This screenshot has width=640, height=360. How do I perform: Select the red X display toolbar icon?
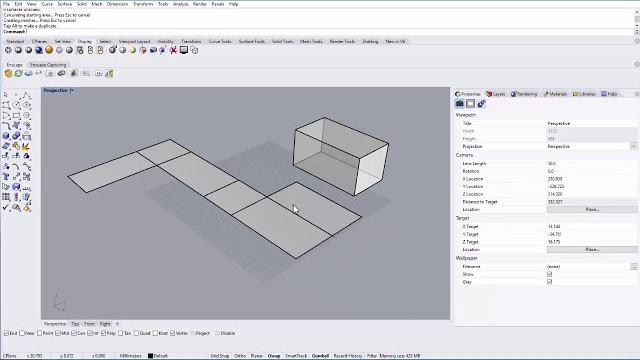[173, 50]
